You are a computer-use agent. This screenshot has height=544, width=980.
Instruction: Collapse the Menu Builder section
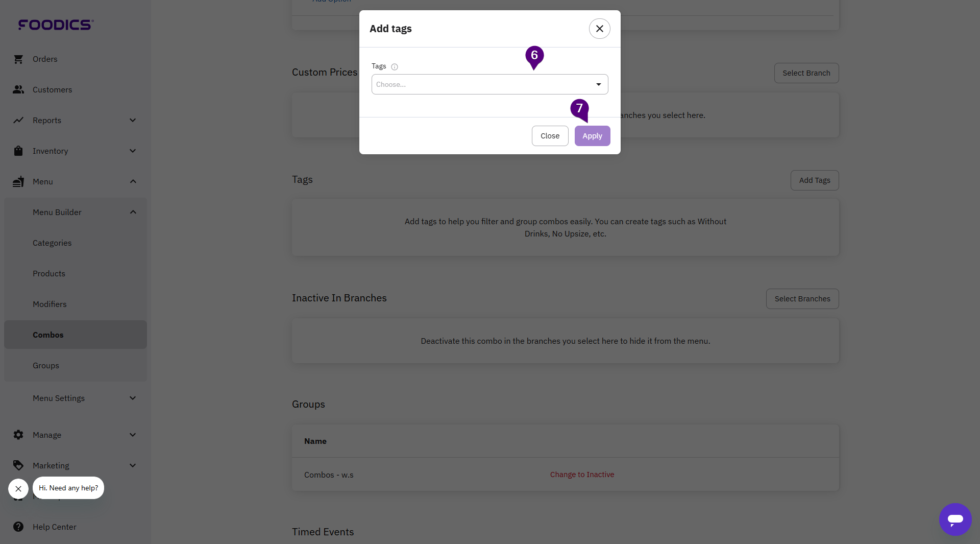(x=133, y=212)
